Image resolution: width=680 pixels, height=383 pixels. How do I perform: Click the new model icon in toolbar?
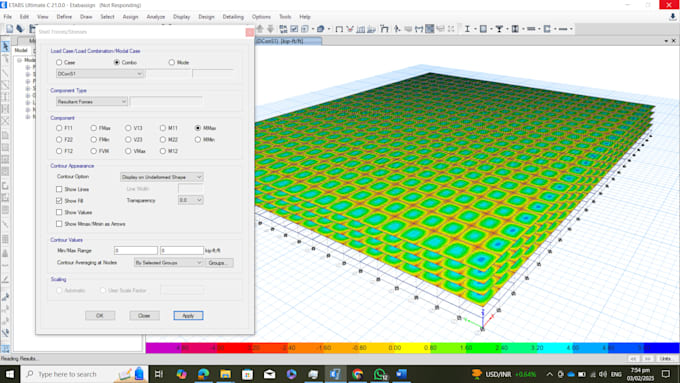point(10,29)
